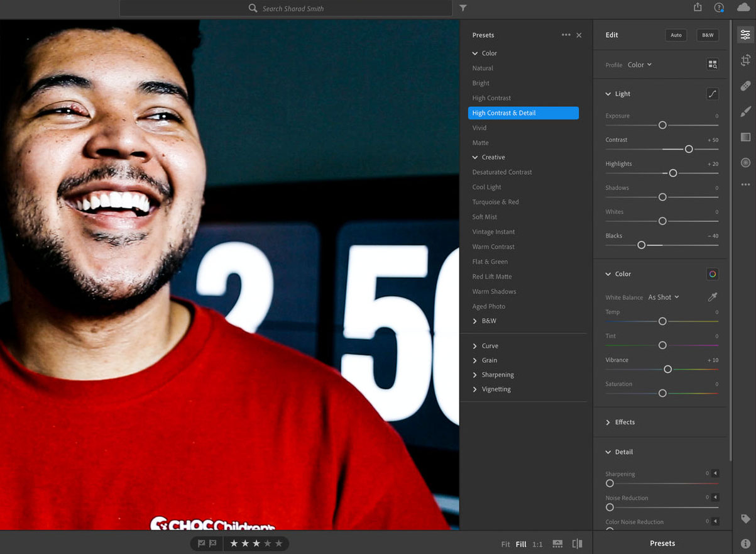Click the Vibrance slider handle
This screenshot has height=554, width=756.
[667, 369]
